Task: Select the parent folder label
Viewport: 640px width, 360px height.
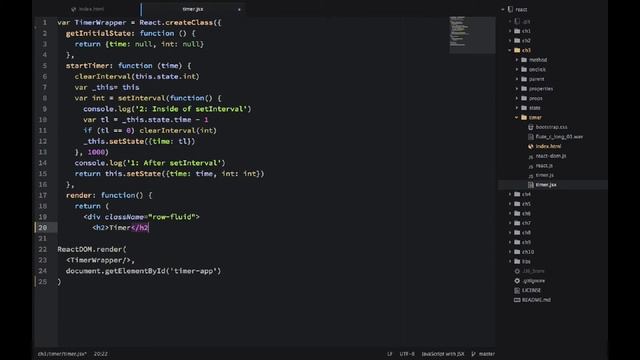Action: click(536, 79)
